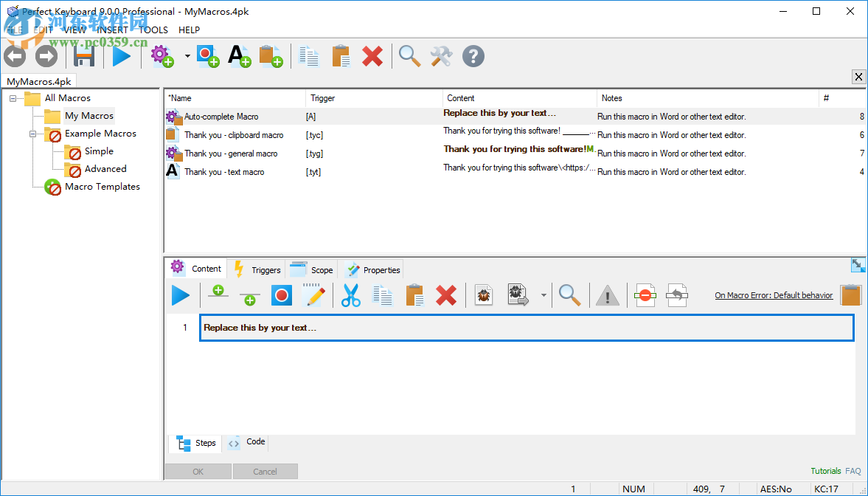
Task: Switch to the Scope tab
Action: coord(312,269)
